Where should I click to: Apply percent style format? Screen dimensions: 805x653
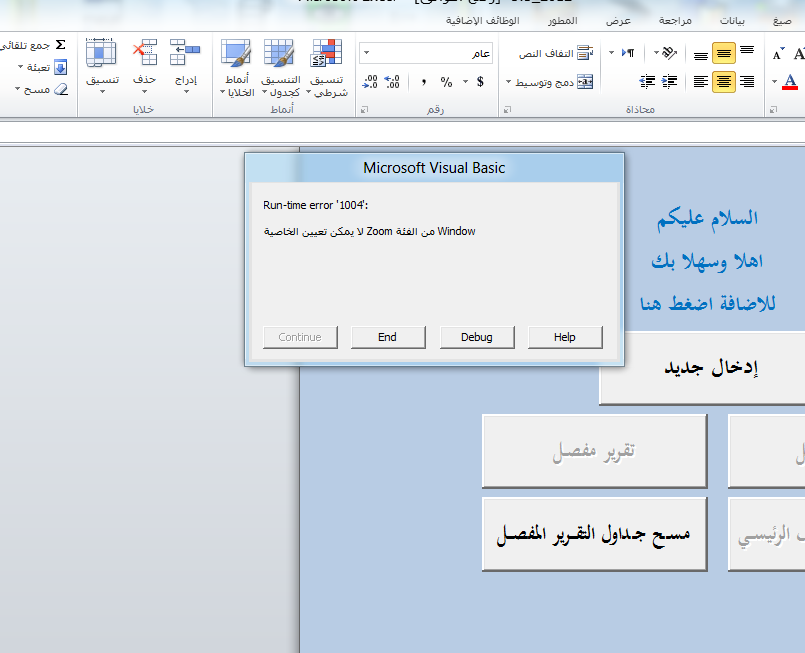point(446,82)
